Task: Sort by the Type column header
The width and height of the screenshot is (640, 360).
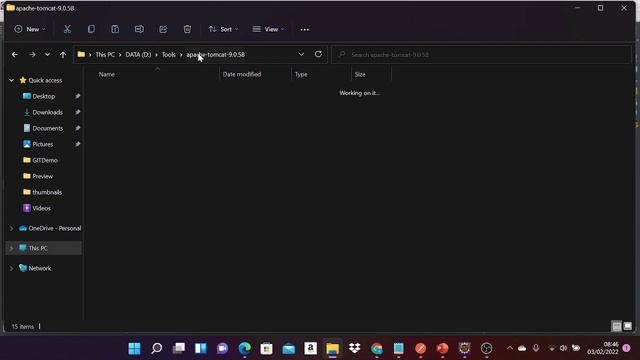Action: point(301,74)
